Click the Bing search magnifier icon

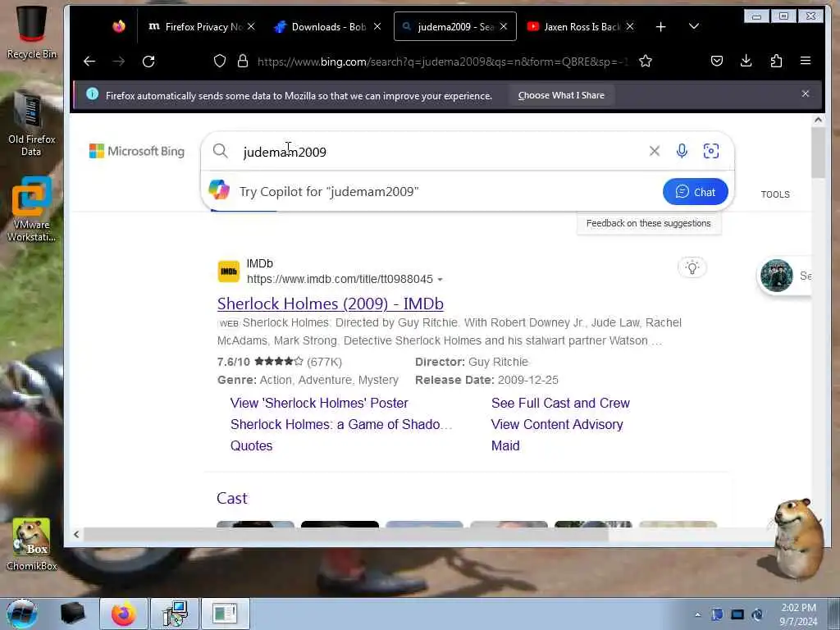point(220,151)
